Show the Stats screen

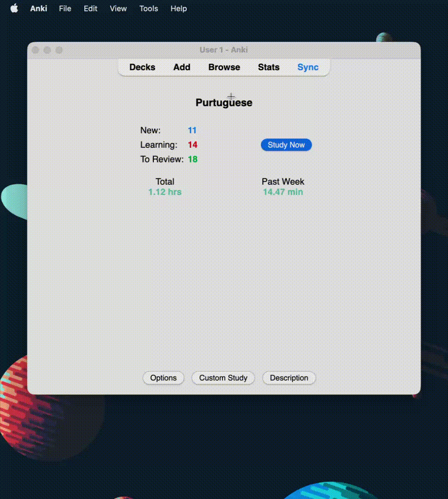pos(269,67)
